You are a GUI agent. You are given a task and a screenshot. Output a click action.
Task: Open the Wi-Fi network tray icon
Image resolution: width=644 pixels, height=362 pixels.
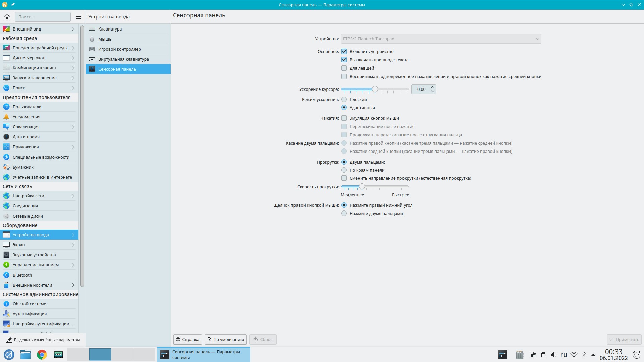(574, 355)
